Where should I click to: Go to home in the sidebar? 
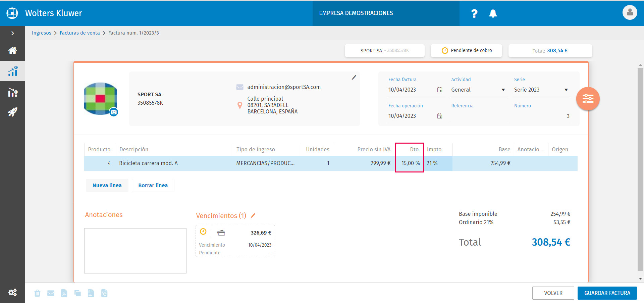click(x=12, y=50)
